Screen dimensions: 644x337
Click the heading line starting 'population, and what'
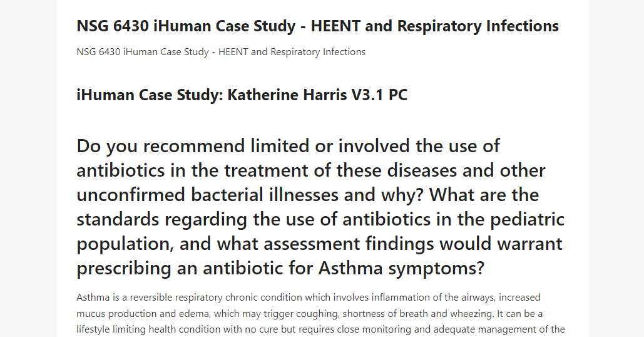tap(320, 244)
